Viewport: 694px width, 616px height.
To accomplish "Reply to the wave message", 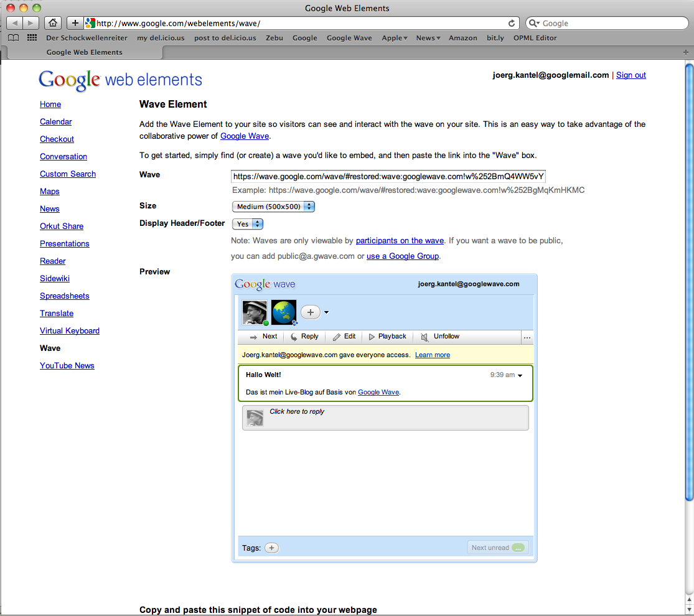I will [304, 337].
